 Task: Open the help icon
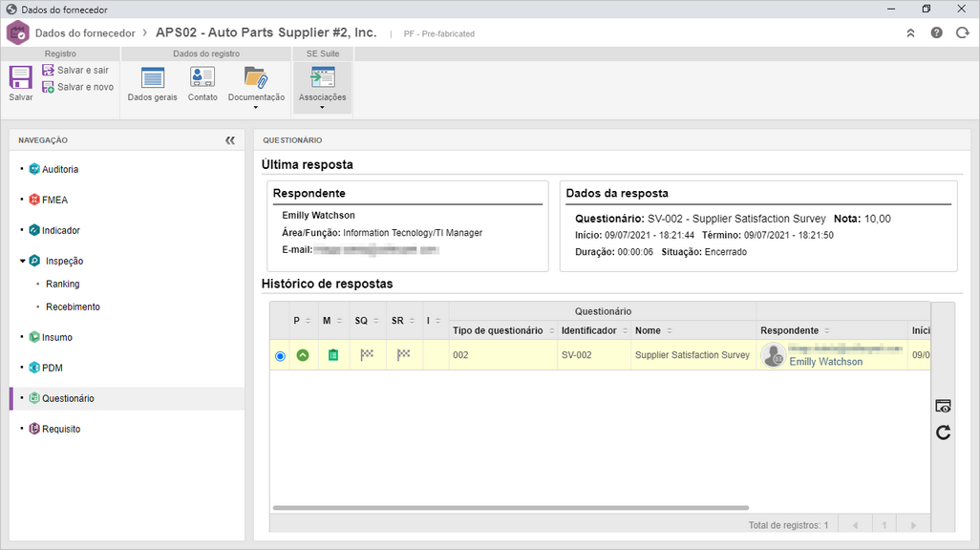pyautogui.click(x=936, y=33)
